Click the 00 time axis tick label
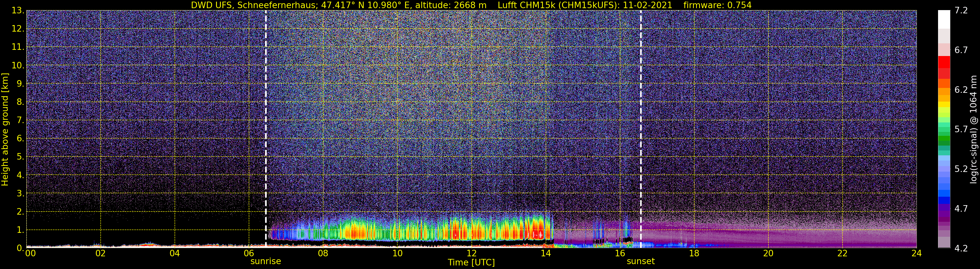This screenshot has height=269, width=980. [30, 253]
